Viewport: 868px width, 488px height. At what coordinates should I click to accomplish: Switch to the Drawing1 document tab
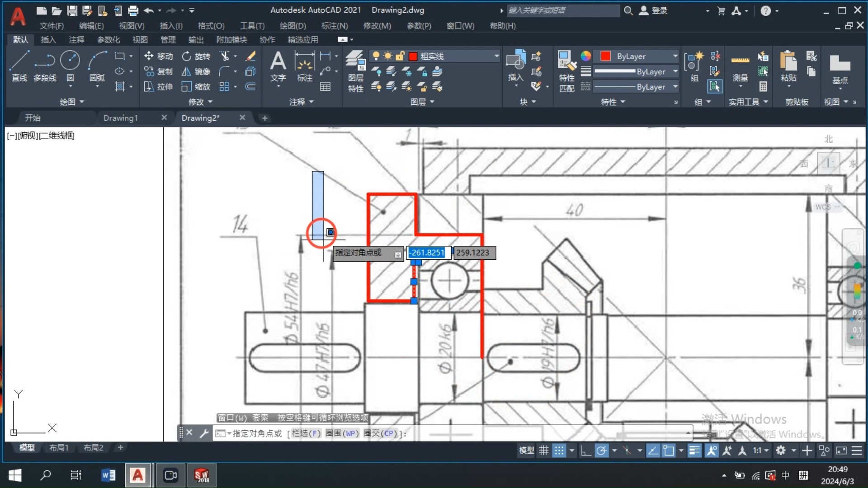coord(121,118)
